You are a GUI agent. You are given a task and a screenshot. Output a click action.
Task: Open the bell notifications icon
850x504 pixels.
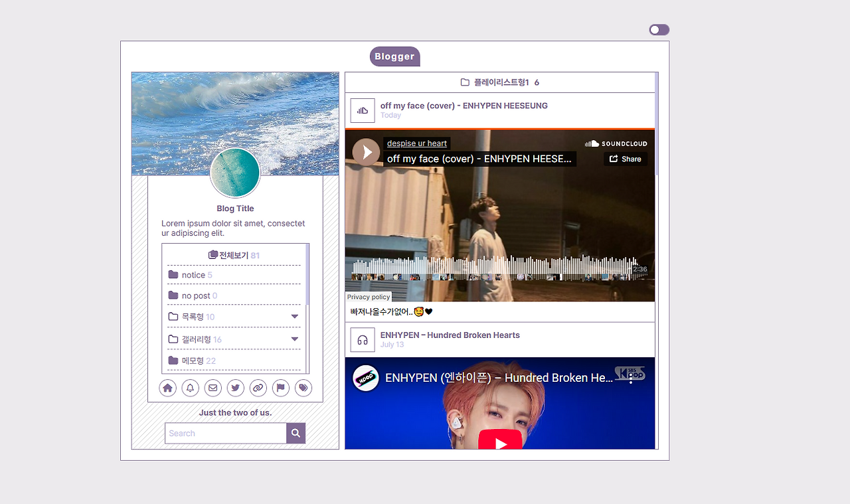[190, 388]
